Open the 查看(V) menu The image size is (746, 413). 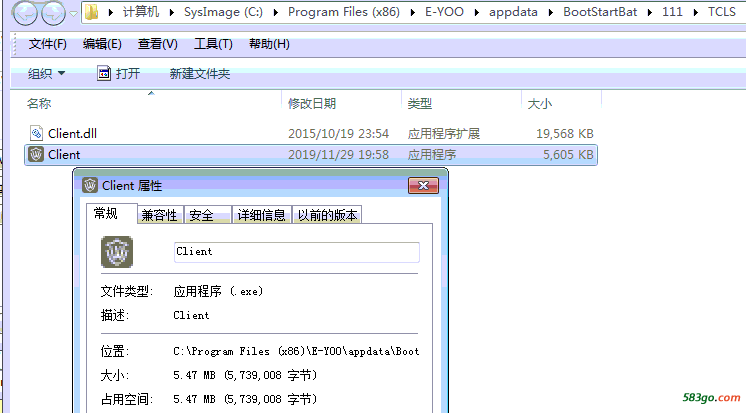coord(157,44)
